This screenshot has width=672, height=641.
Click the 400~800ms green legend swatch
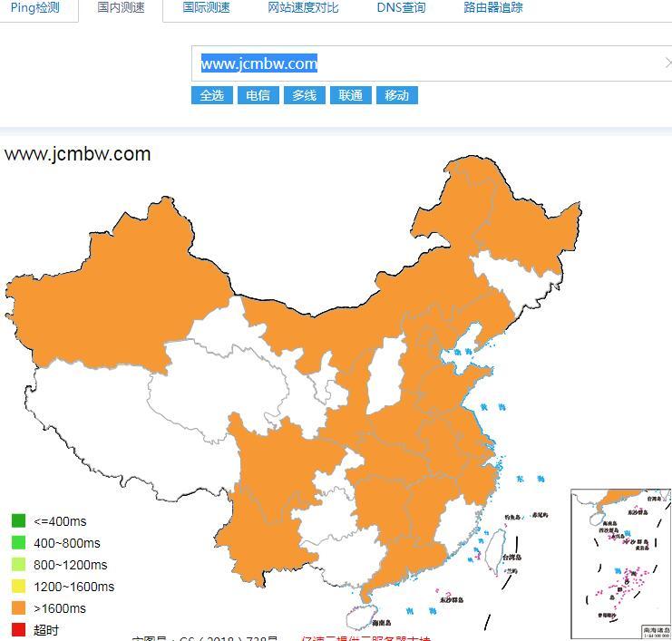click(18, 542)
